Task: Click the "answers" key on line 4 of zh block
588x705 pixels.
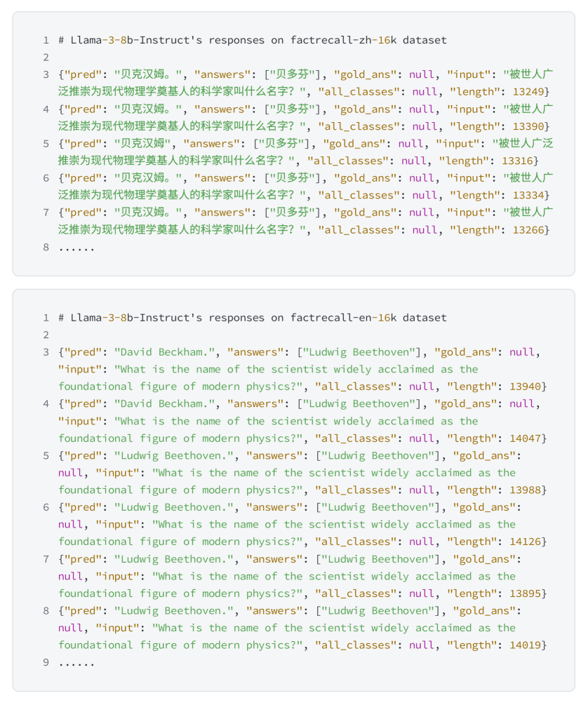Action: click(222, 109)
